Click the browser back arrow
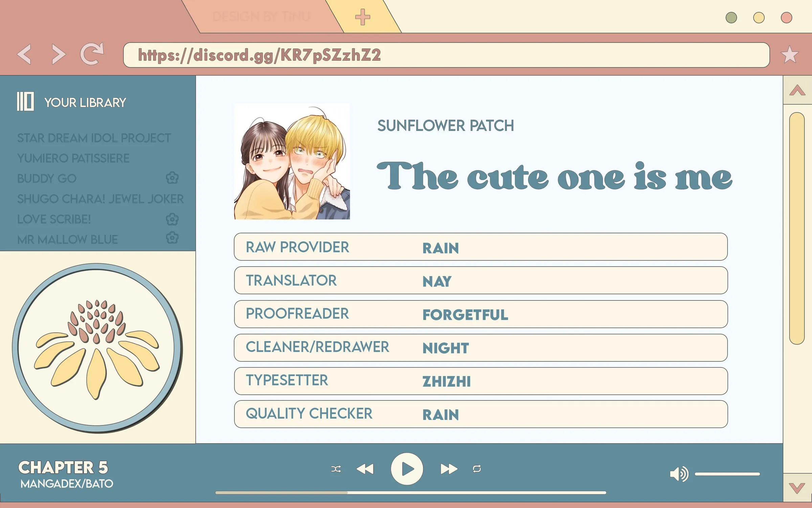The image size is (812, 508). click(x=24, y=54)
